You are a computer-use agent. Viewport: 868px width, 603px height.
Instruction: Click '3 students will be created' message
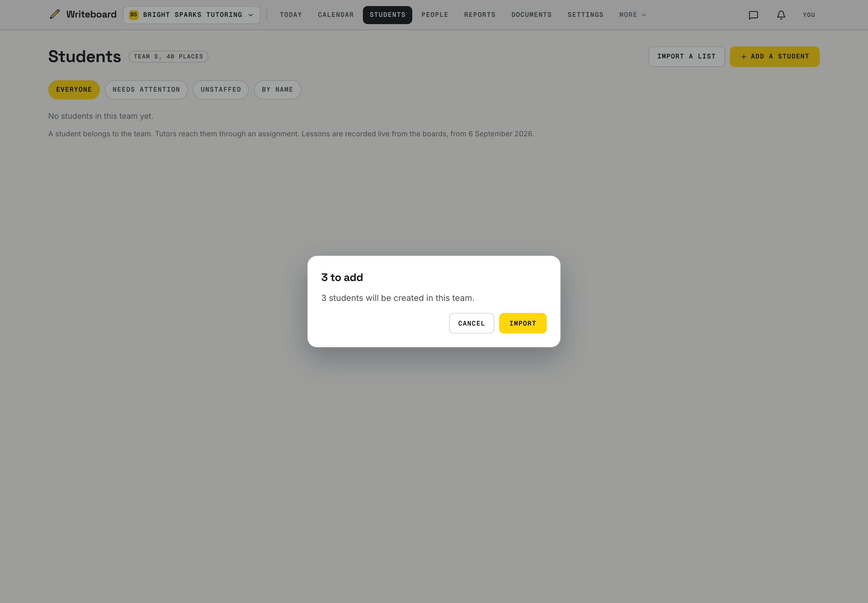coord(397,298)
